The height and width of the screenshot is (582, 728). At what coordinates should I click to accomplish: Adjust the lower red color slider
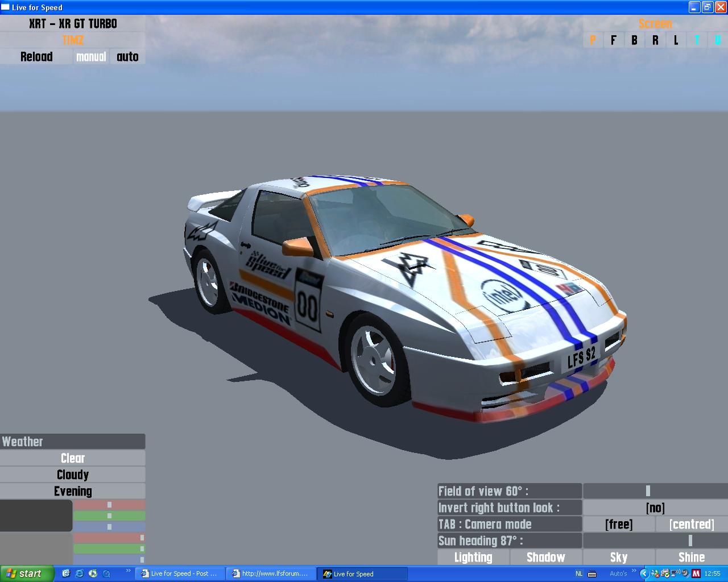click(109, 538)
